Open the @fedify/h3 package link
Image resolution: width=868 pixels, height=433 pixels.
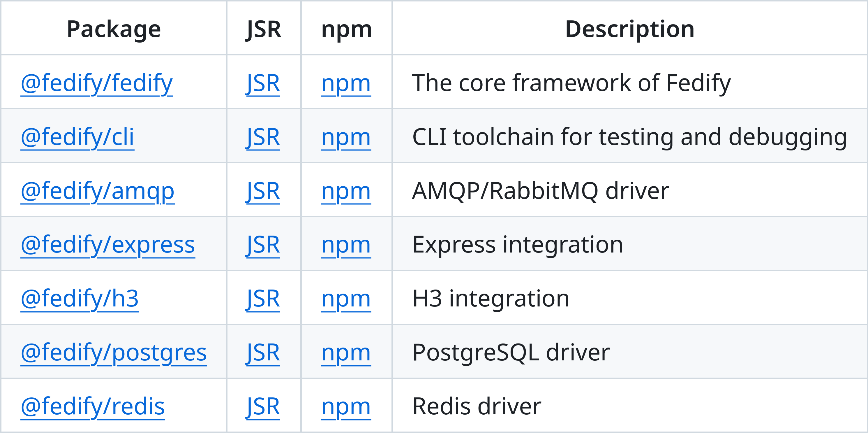point(80,299)
